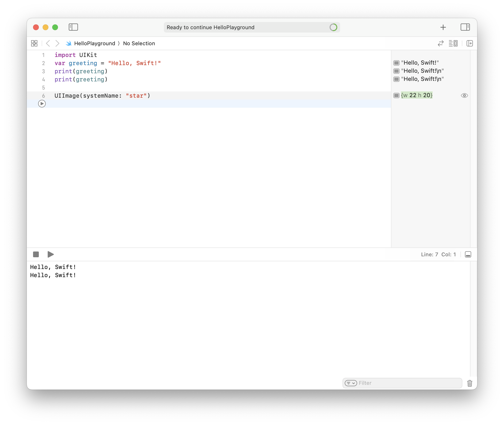Open the adjust editor options menu
The image size is (504, 425).
click(x=453, y=43)
